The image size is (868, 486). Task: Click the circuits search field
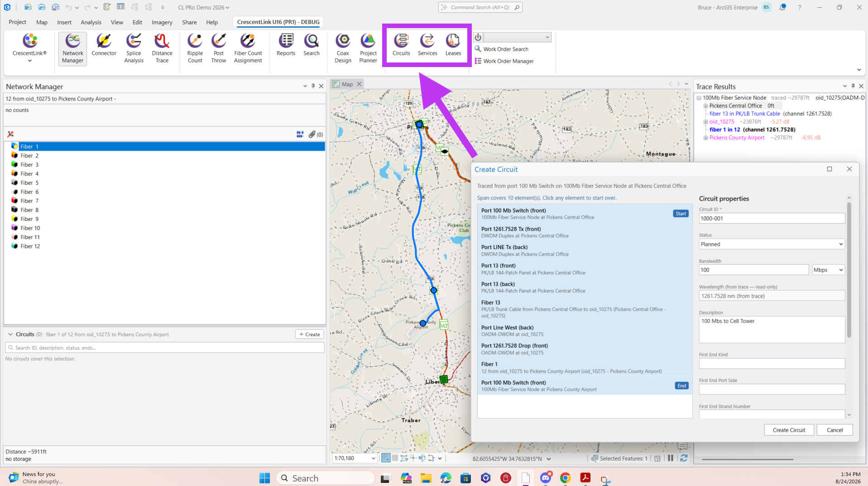165,348
